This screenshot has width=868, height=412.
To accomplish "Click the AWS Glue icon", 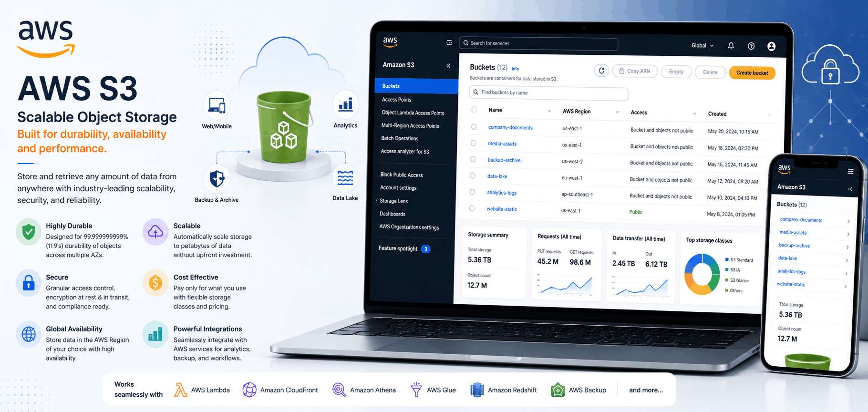I will point(416,390).
